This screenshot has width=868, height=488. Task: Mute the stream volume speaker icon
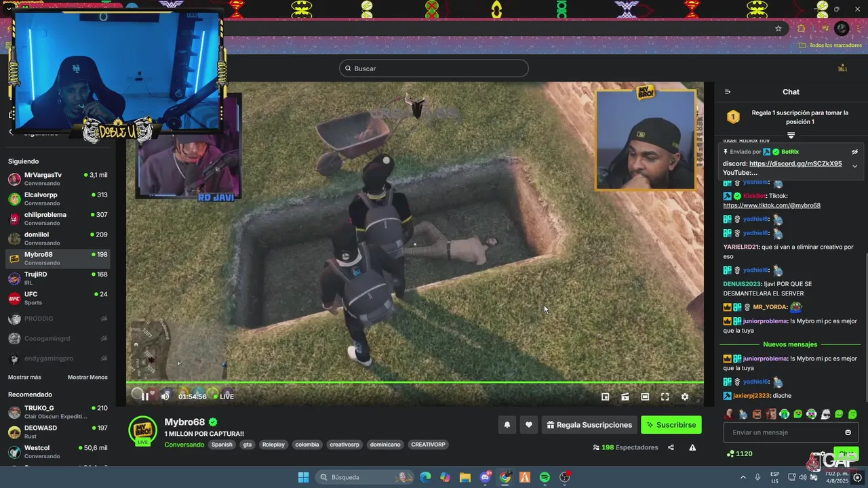[165, 396]
